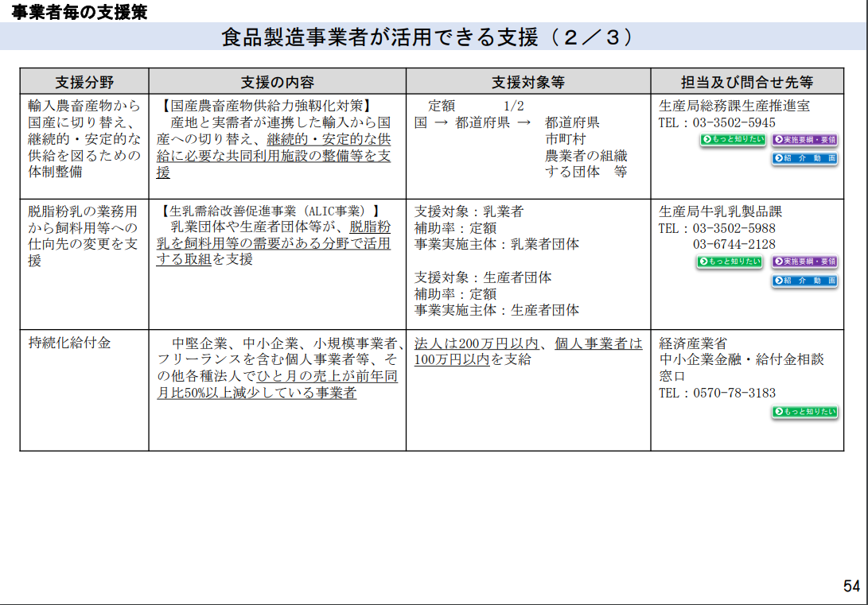
Task: Click blue 紹介動画 button in 生産推進室 row
Action: pos(805,158)
